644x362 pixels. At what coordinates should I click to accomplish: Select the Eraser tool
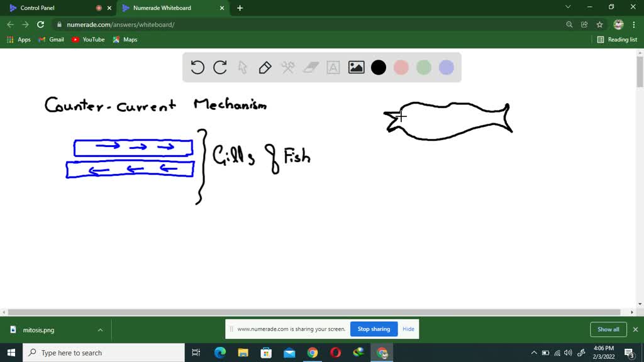[310, 67]
